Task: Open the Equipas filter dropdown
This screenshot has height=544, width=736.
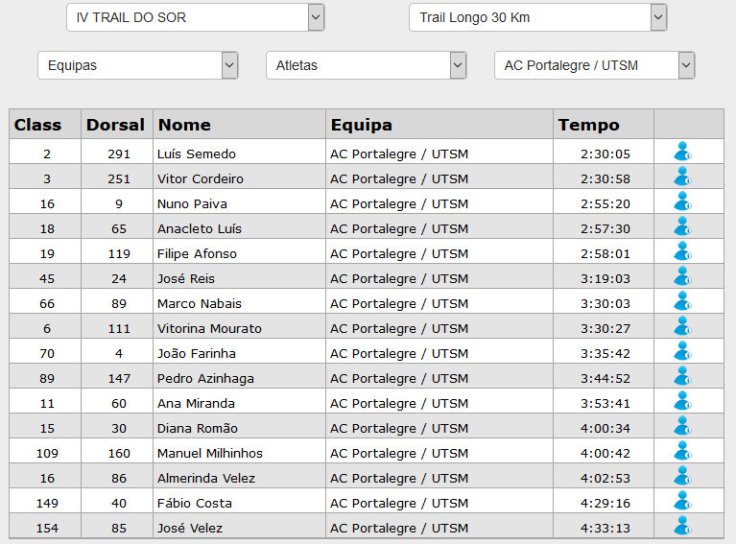Action: [x=138, y=66]
